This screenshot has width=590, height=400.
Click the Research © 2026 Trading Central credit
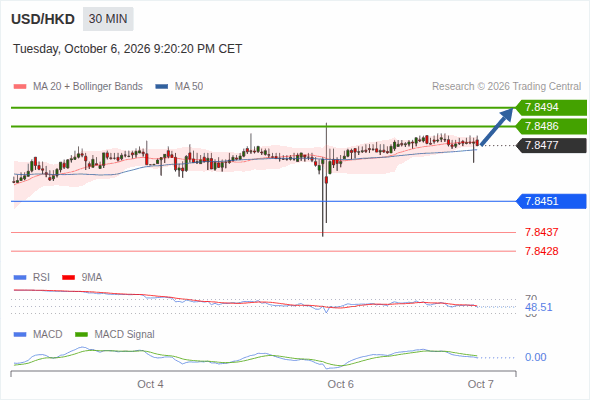tap(506, 87)
